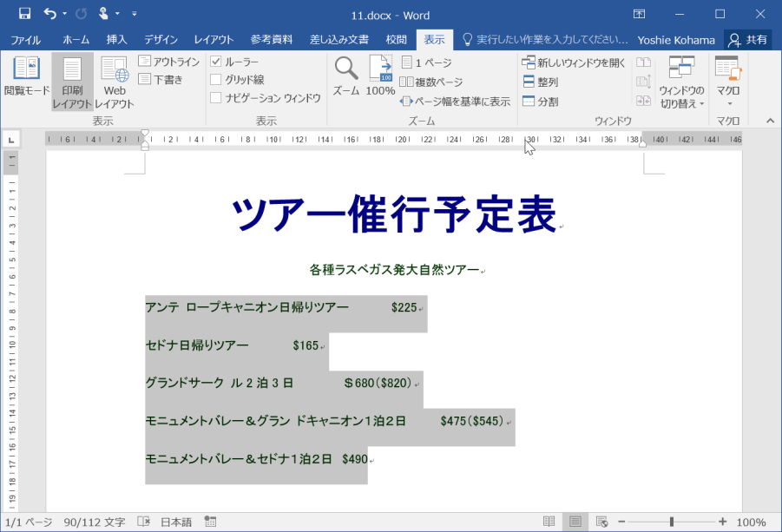Image resolution: width=782 pixels, height=532 pixels.
Task: Select web layout from status bar
Action: (x=602, y=522)
